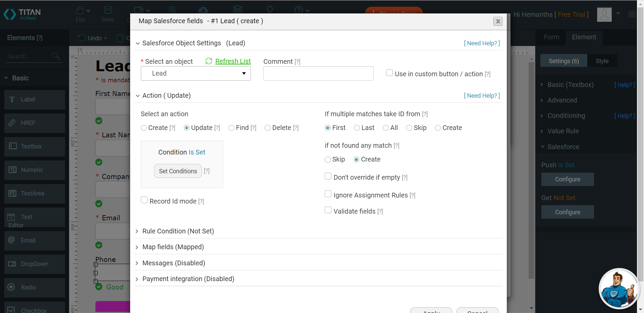
Task: Select the Find action radio button
Action: (x=231, y=128)
